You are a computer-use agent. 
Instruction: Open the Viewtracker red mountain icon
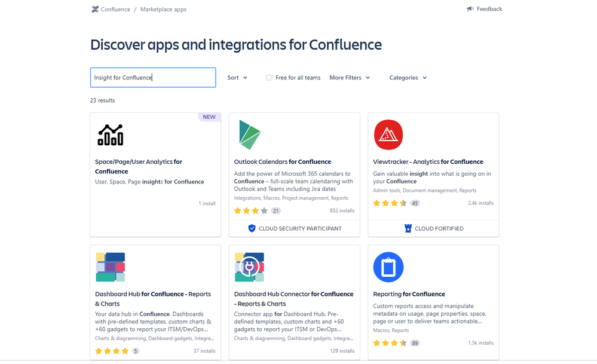coord(388,135)
